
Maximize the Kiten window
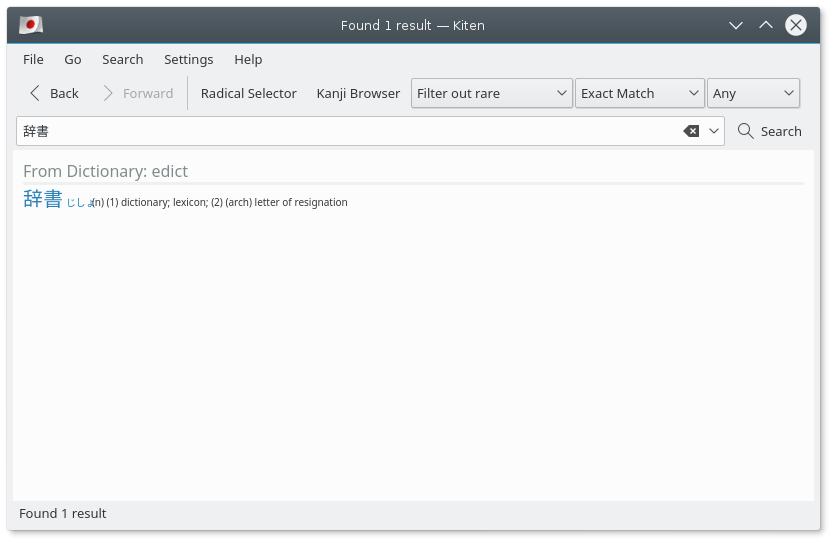pyautogui.click(x=766, y=25)
